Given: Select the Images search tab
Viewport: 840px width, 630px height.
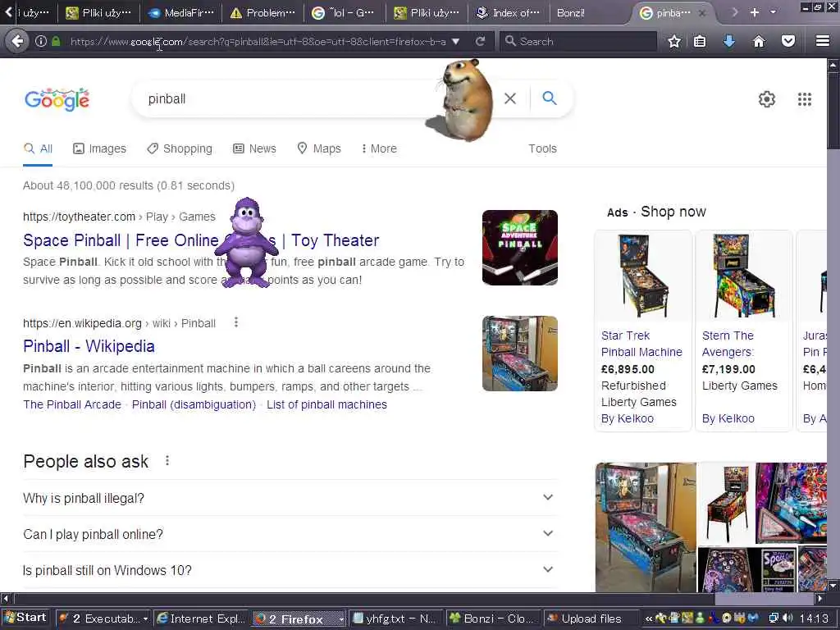Looking at the screenshot, I should pyautogui.click(x=99, y=148).
